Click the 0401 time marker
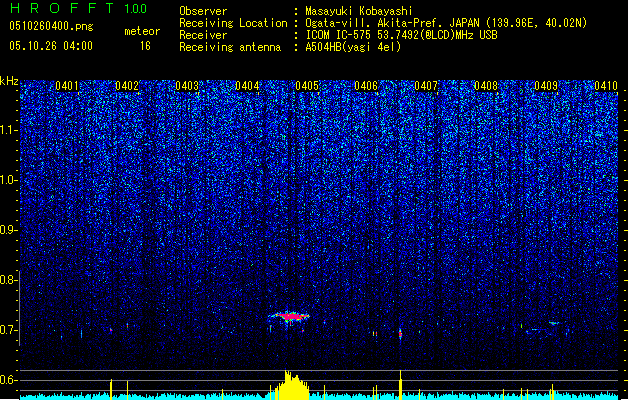This screenshot has width=629, height=400. pyautogui.click(x=67, y=86)
